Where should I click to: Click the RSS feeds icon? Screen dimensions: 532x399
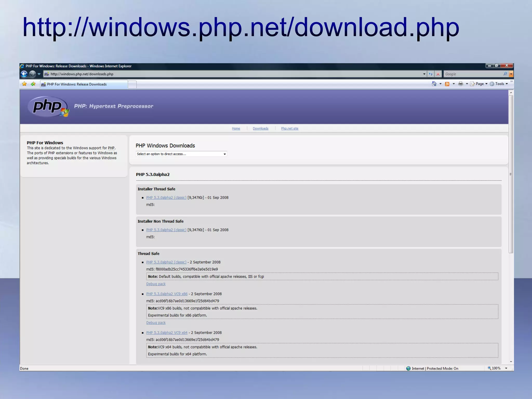447,84
